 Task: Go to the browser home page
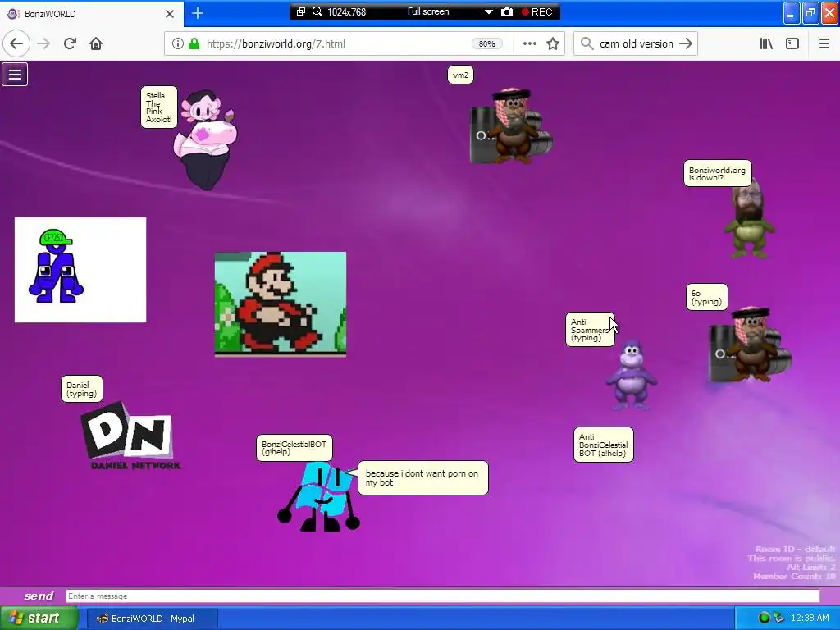[96, 44]
